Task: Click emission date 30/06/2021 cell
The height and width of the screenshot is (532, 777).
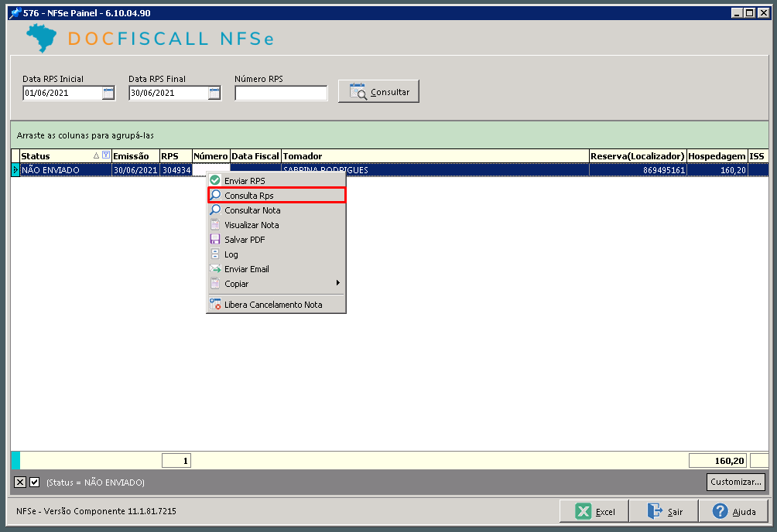Action: [x=135, y=170]
